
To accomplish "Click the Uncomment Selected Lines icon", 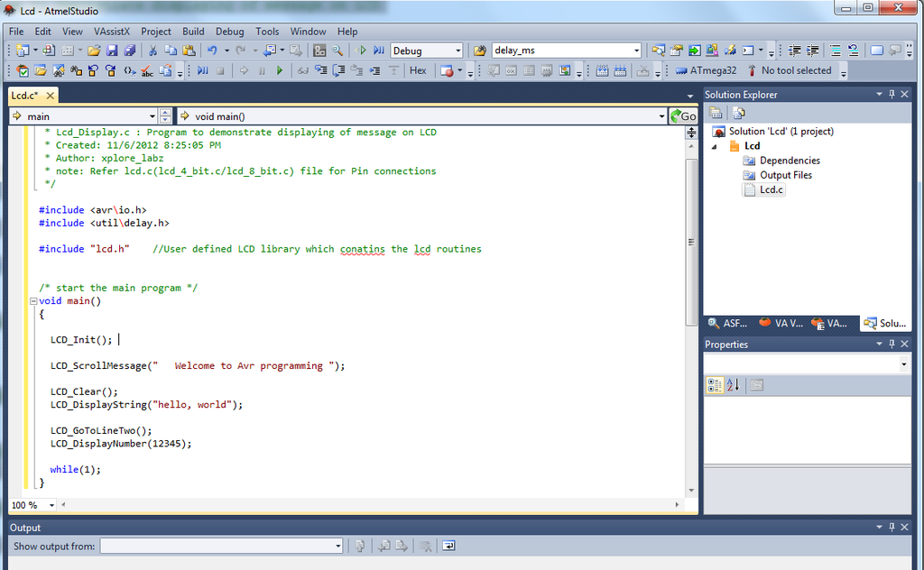I will (x=854, y=51).
